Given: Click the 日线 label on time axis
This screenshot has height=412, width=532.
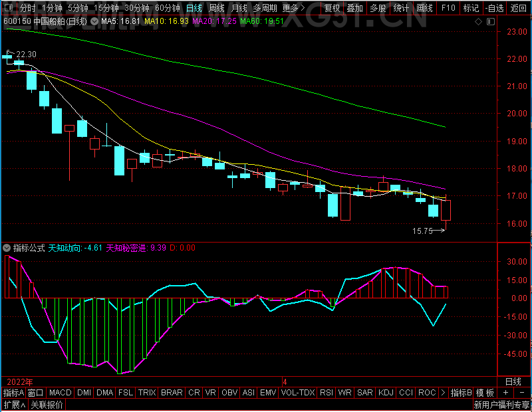Looking at the screenshot, I should click(x=513, y=382).
